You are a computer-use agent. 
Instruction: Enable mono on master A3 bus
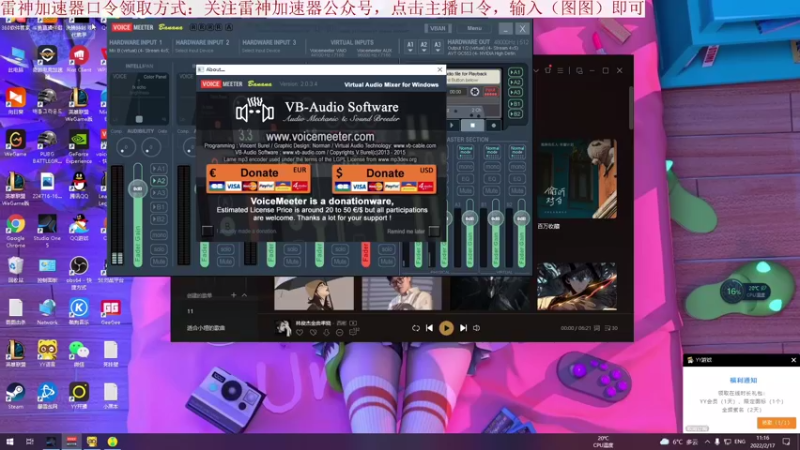point(465,167)
